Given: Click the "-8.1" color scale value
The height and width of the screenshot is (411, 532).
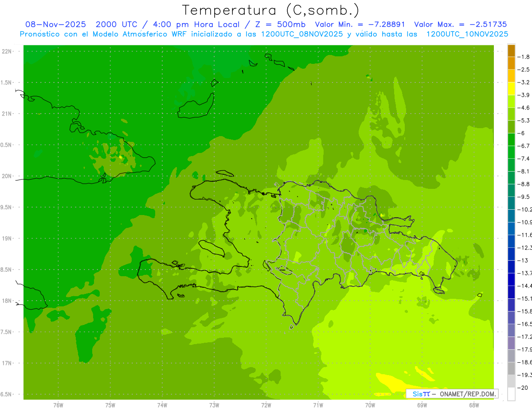Looking at the screenshot, I should [x=524, y=171].
